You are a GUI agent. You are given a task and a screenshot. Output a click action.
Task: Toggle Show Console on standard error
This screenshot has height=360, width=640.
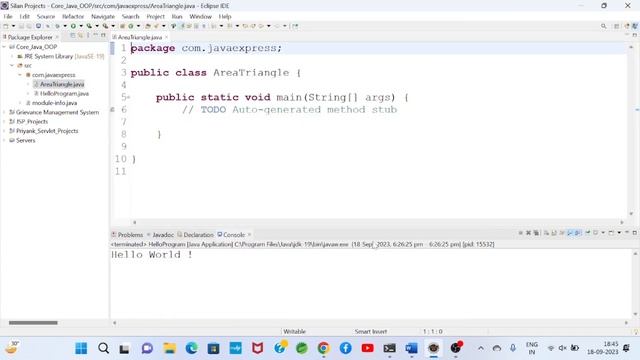coord(578,233)
